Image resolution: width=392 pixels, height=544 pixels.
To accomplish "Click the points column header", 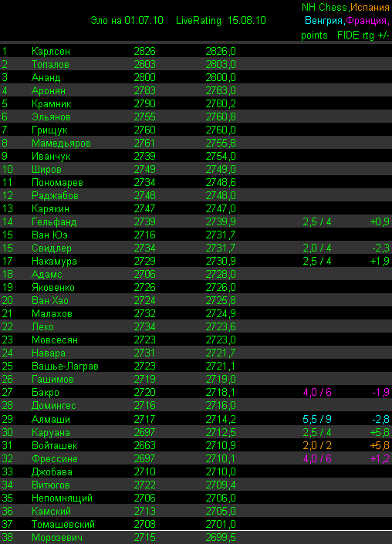I will pos(314,35).
